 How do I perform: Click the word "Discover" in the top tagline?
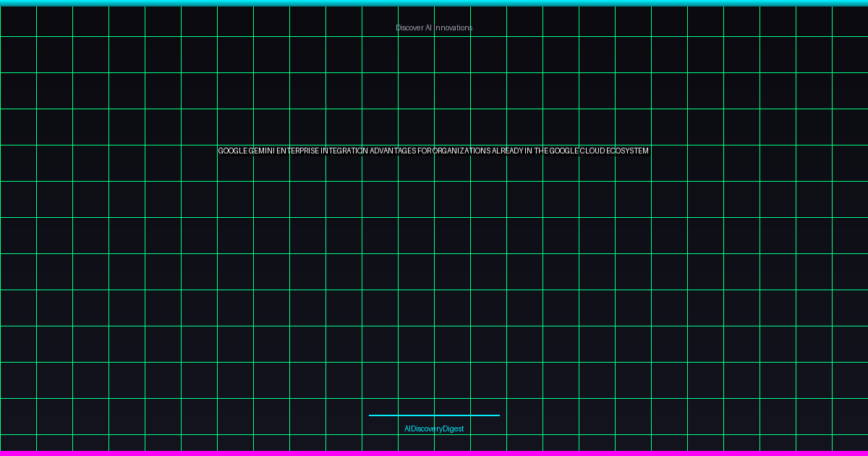pyautogui.click(x=409, y=28)
